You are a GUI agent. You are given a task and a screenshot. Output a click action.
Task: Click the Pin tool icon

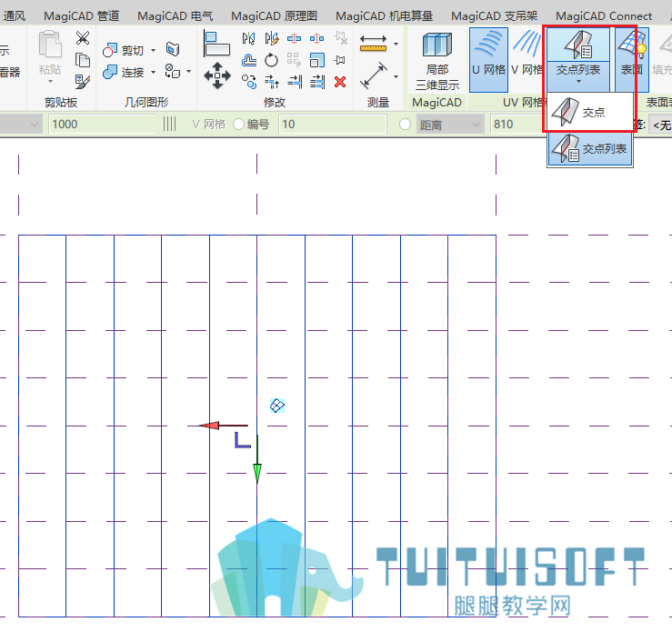coord(340,60)
